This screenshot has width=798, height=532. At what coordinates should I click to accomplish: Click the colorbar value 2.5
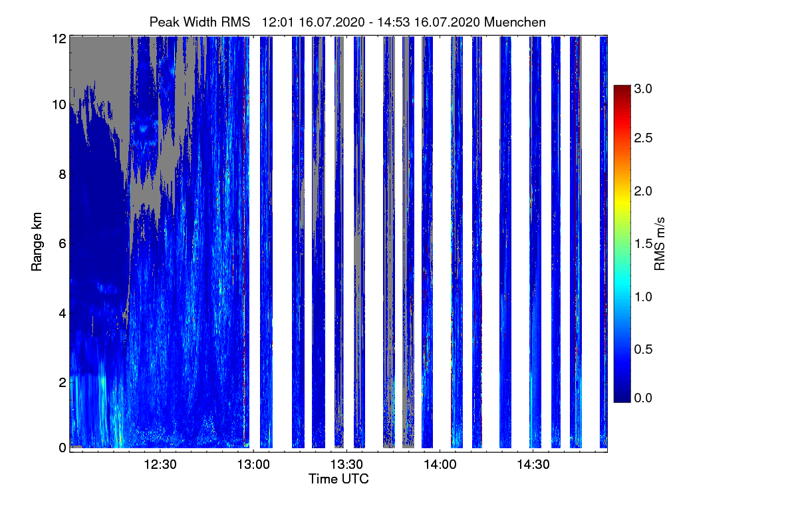point(642,138)
